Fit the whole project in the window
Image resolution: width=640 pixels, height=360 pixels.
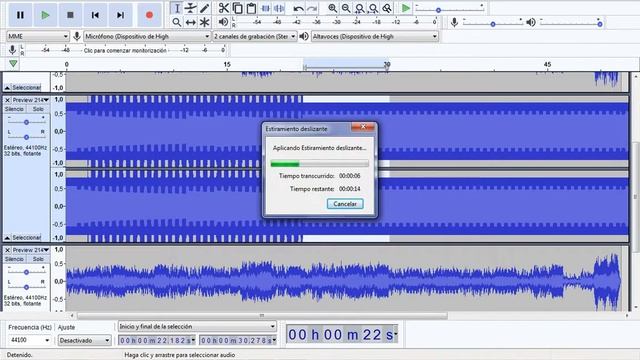[373, 8]
